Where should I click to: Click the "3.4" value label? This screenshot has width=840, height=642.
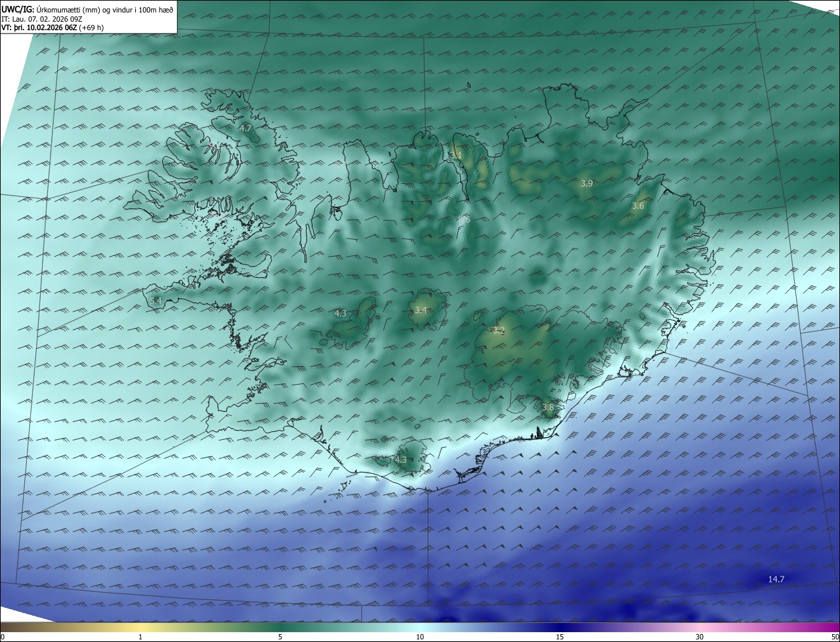(421, 310)
